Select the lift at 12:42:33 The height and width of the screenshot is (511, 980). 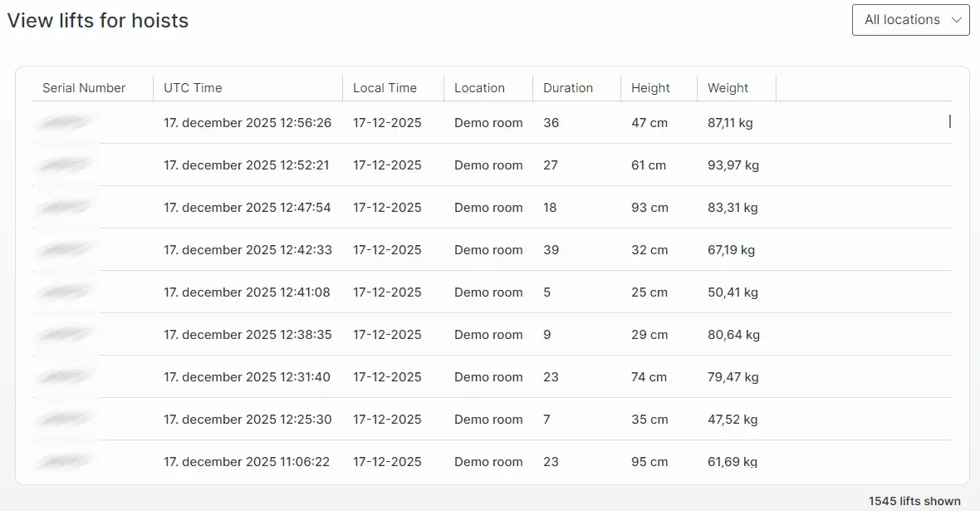tap(247, 250)
